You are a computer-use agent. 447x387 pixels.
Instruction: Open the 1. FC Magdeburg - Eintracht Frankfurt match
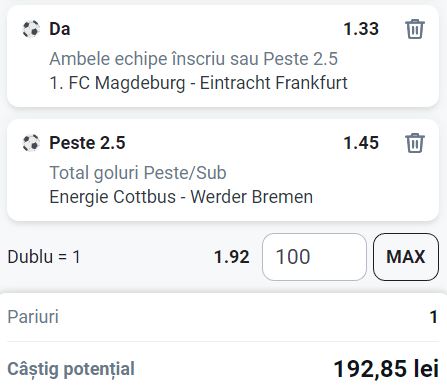click(198, 83)
